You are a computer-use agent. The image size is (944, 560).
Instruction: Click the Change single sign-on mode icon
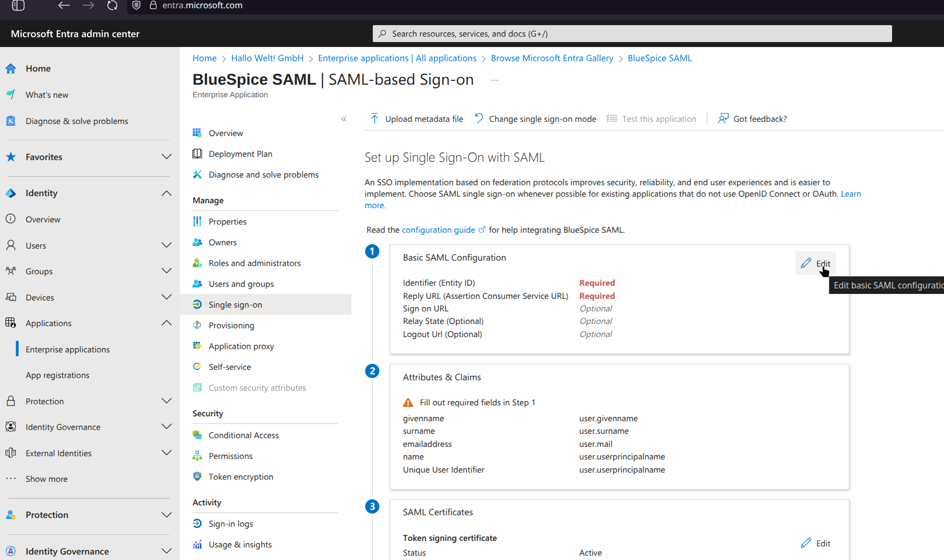tap(479, 119)
